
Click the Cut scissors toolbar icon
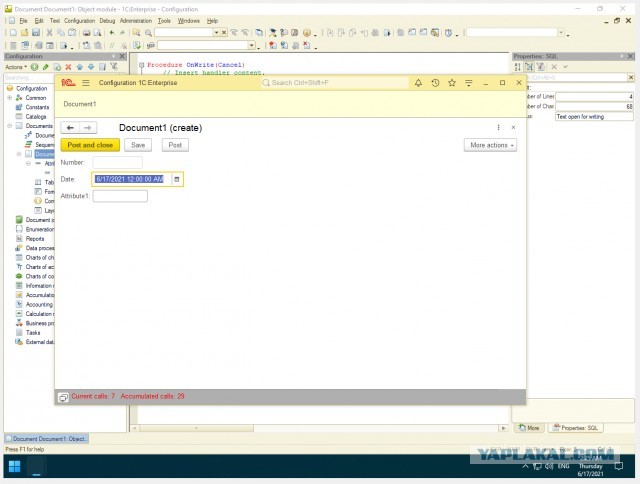[x=49, y=33]
